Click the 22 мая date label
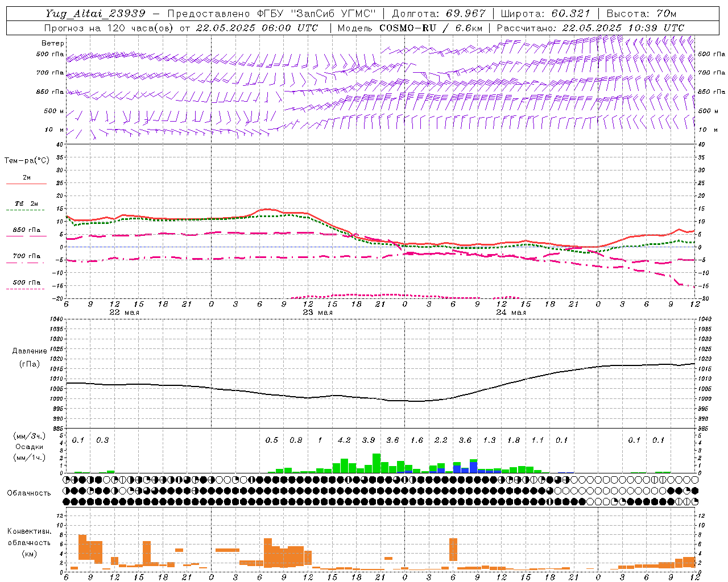The height and width of the screenshot is (582, 728). [x=124, y=313]
